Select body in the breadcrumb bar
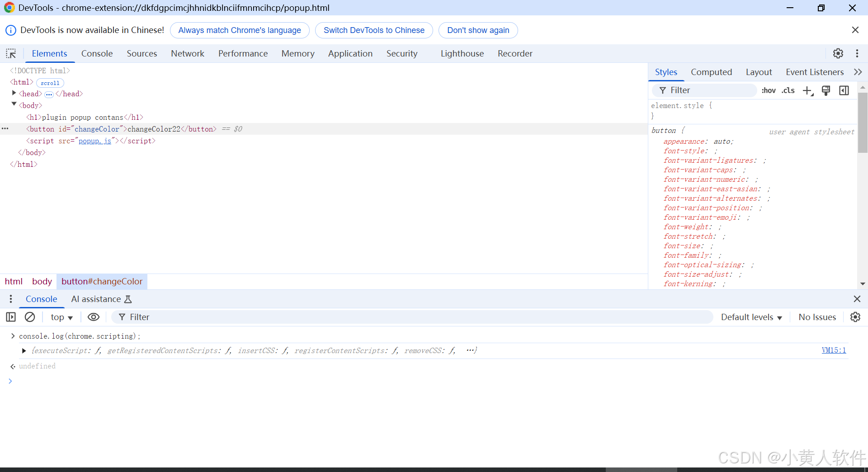Viewport: 868px width, 472px height. tap(42, 281)
